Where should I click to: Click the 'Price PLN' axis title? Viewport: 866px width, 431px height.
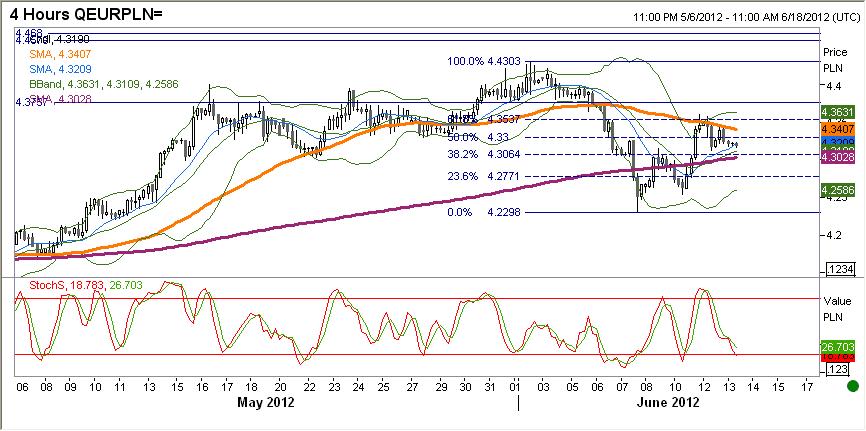click(x=835, y=60)
